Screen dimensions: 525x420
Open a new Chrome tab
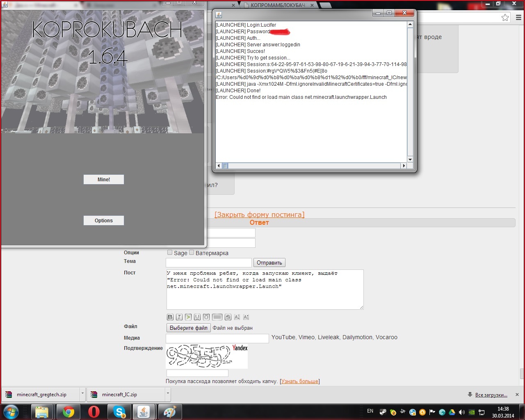(326, 5)
